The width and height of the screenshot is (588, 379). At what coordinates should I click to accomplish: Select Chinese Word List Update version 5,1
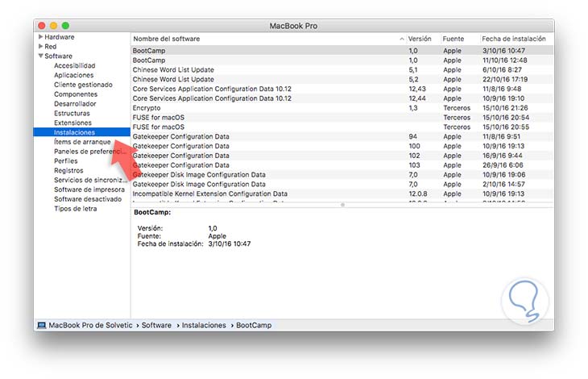[x=342, y=70]
